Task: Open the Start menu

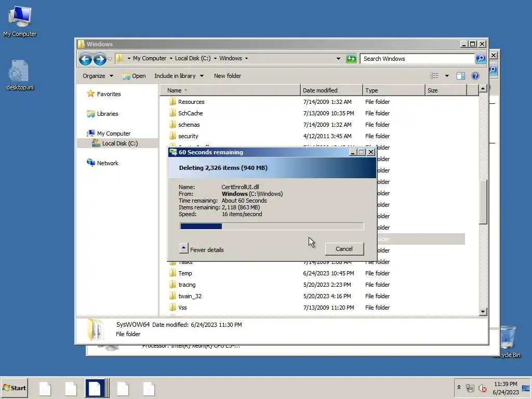Action: [x=15, y=388]
